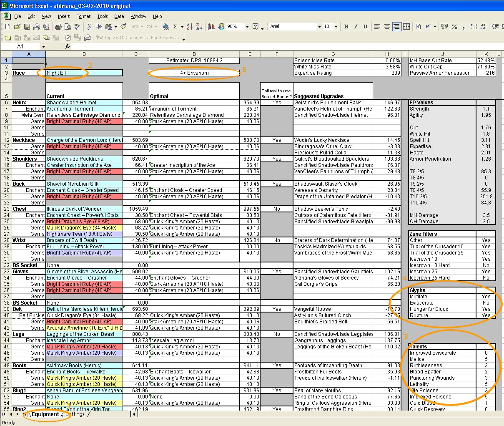Select row 23 header
The height and width of the screenshot is (426, 504).
[x=6, y=209]
